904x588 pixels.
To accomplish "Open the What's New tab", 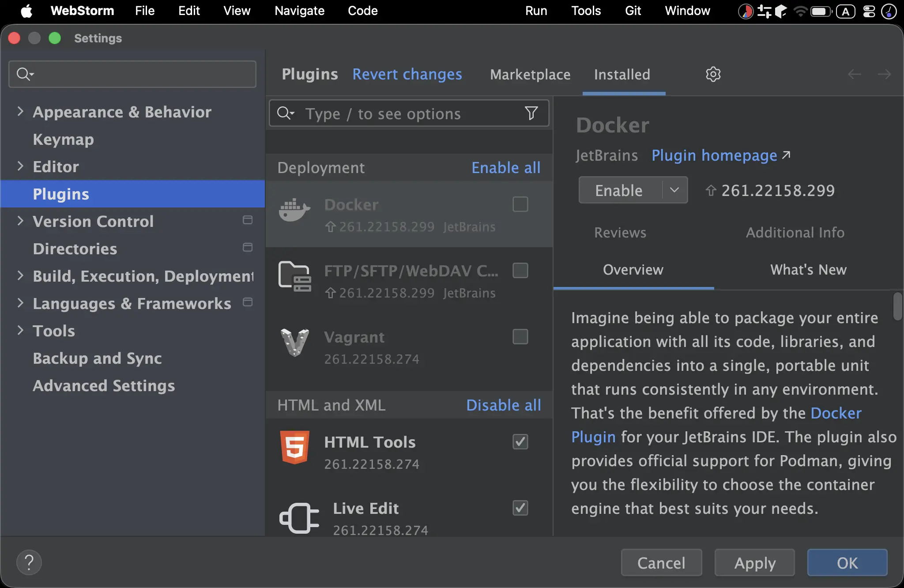I will (x=808, y=270).
